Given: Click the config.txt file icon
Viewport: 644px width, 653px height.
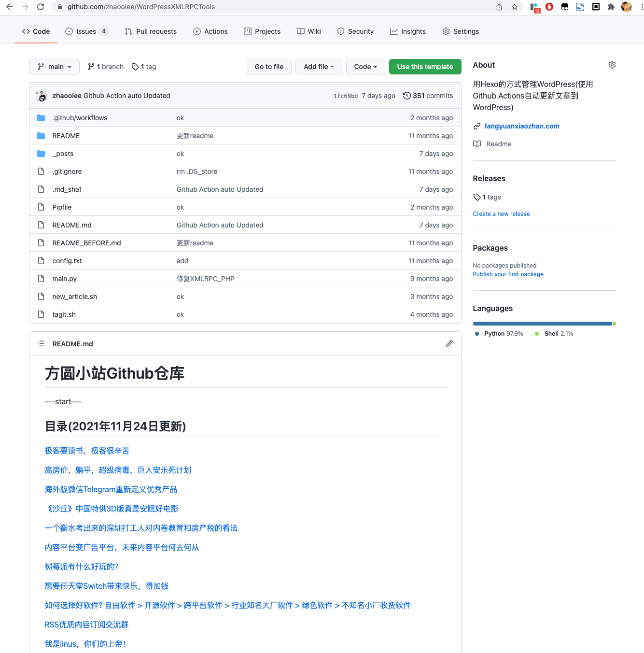Looking at the screenshot, I should pyautogui.click(x=41, y=261).
